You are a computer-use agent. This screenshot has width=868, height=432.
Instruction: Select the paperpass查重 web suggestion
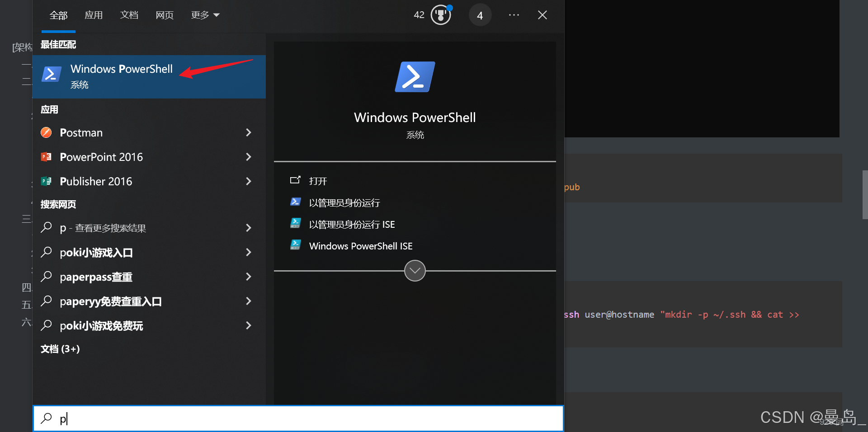click(x=96, y=277)
